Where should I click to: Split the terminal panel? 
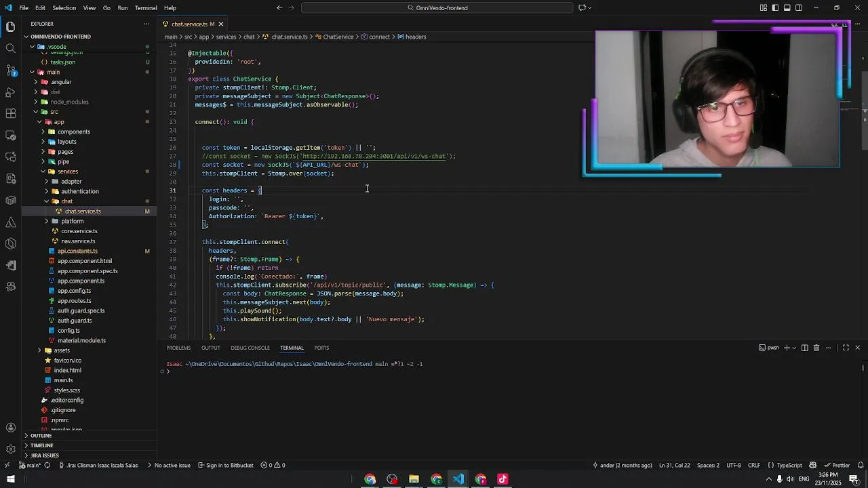(805, 348)
